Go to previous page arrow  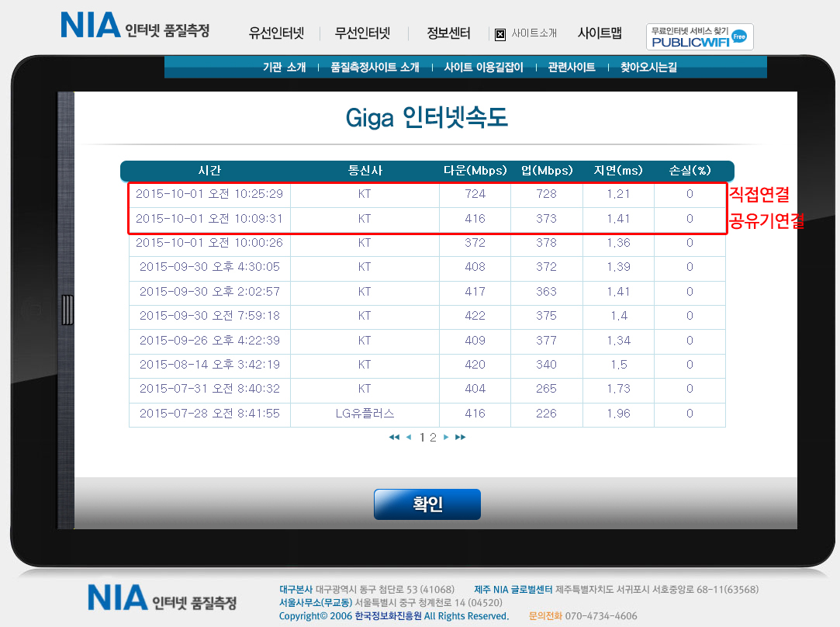[409, 438]
